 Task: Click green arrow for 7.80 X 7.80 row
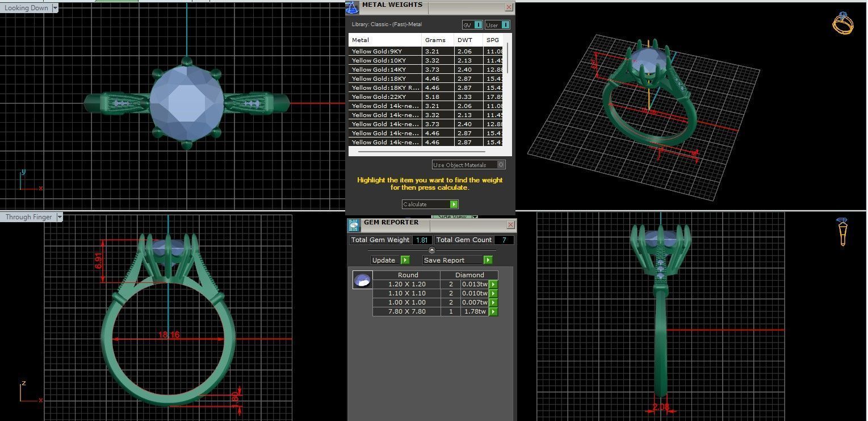(x=493, y=312)
